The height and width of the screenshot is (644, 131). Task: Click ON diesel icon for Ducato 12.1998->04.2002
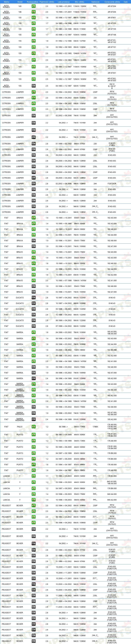[34, 315]
